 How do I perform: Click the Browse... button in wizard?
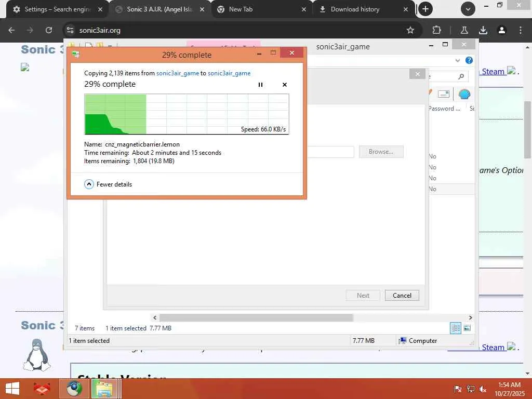point(381,152)
